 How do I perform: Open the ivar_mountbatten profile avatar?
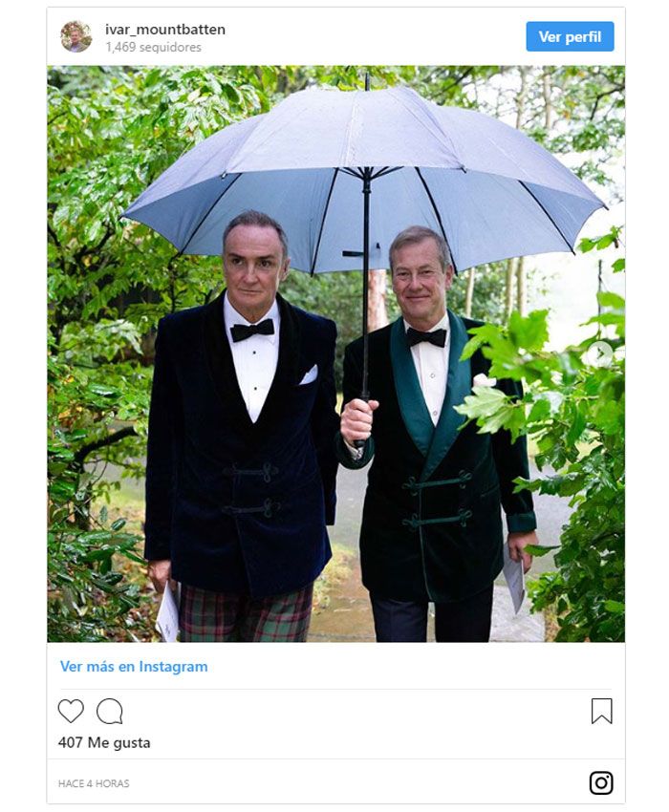tap(76, 36)
